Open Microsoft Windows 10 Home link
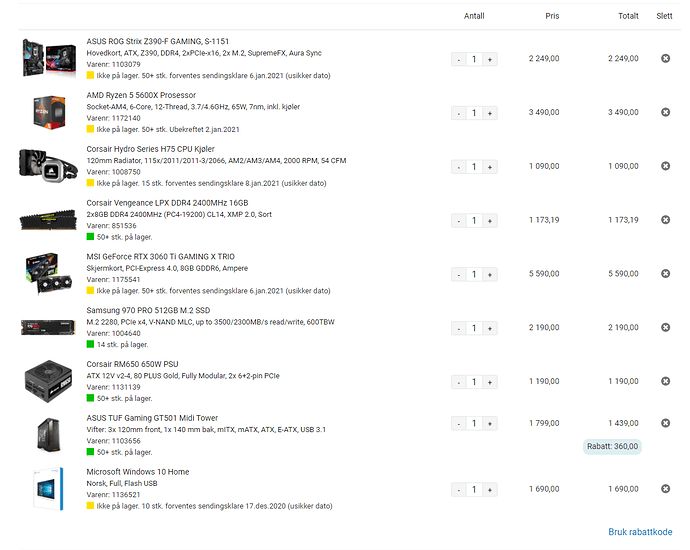690x550 pixels. coord(138,472)
